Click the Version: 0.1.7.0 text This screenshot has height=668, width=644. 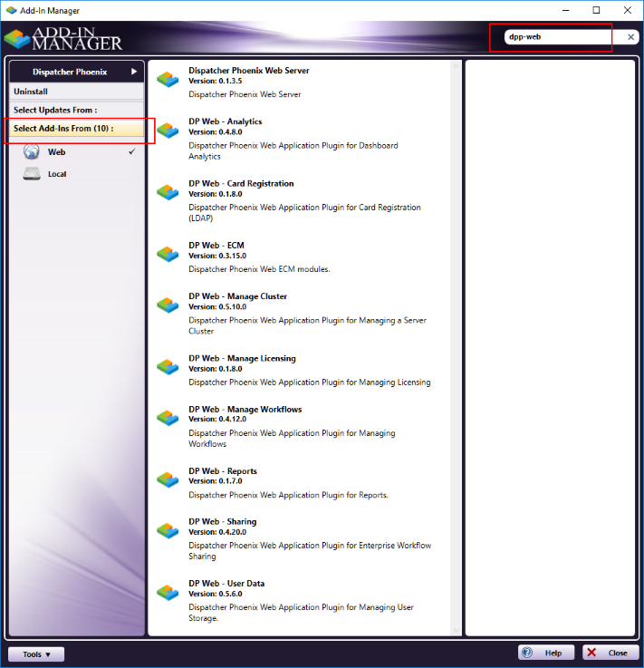(x=216, y=481)
